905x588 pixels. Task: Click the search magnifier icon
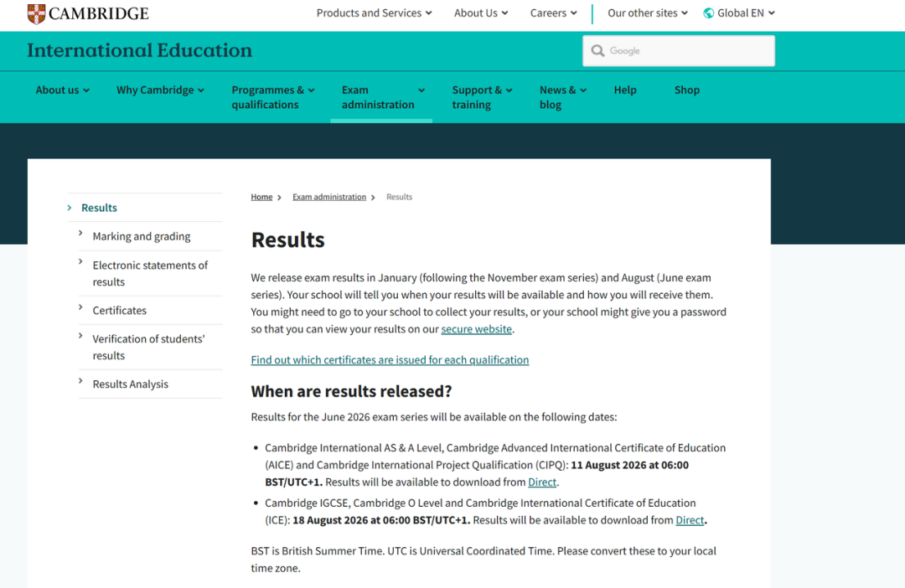coord(598,51)
